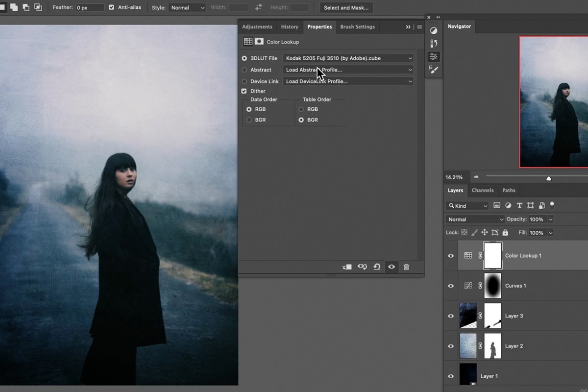588x392 pixels.
Task: Click the swap width and height icon
Action: click(259, 7)
